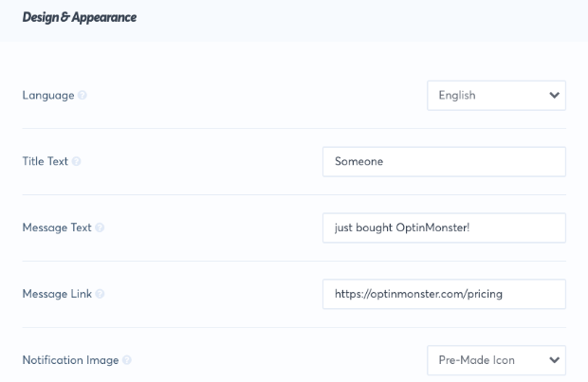The image size is (588, 382).
Task: Click the Title Text label
Action: (46, 161)
